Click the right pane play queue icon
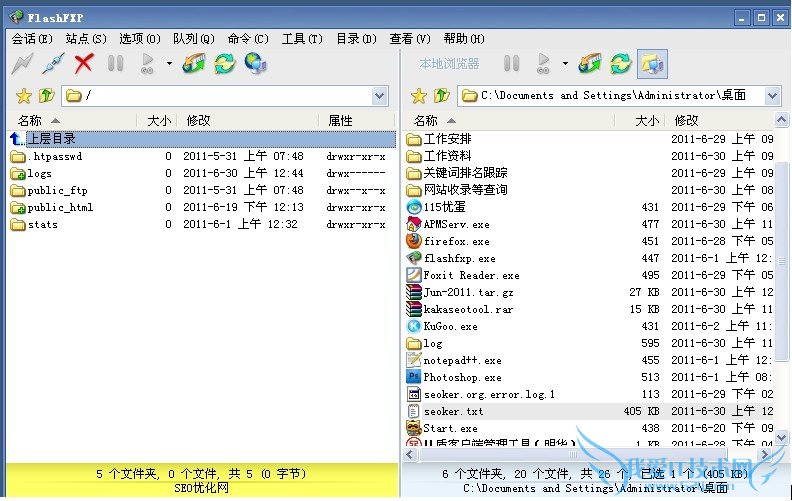Viewport: 792px width, 501px height. 543,64
